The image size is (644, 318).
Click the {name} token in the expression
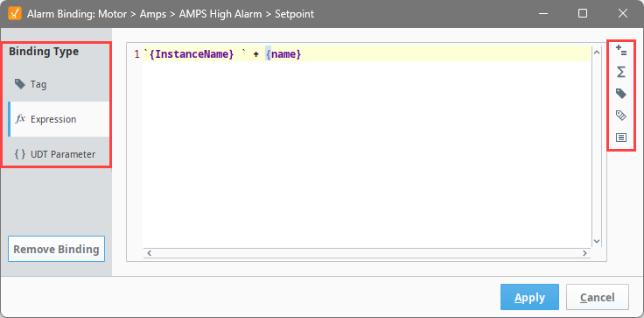coord(283,54)
